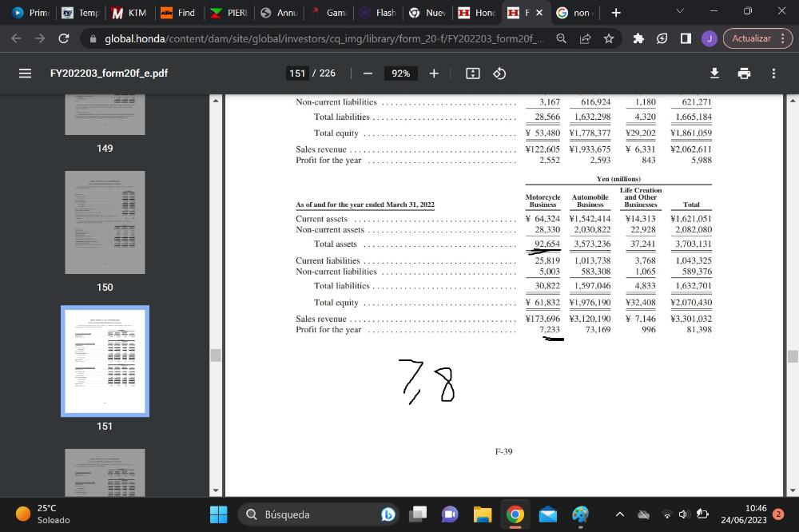Open the tab search chevron dropdown

coord(679,12)
